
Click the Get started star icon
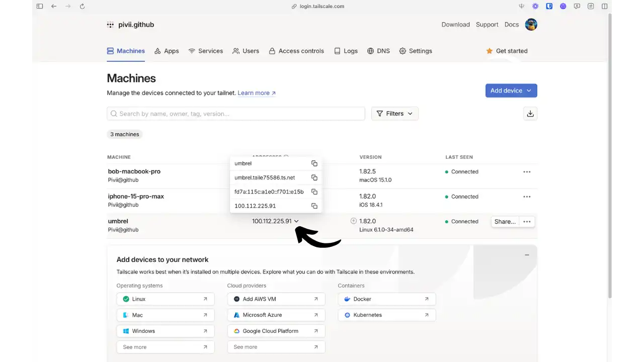(490, 51)
